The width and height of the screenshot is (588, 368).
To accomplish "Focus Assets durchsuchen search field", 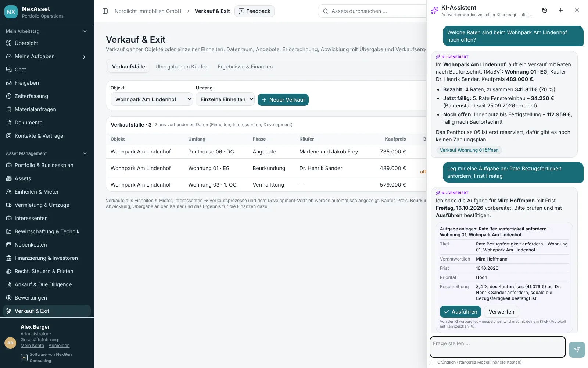I will (x=372, y=11).
